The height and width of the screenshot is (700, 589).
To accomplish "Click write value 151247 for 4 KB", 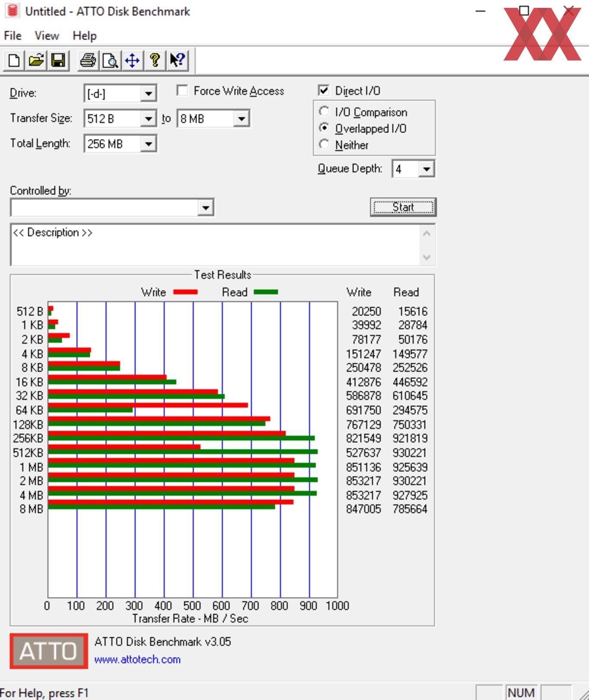I will pyautogui.click(x=363, y=354).
